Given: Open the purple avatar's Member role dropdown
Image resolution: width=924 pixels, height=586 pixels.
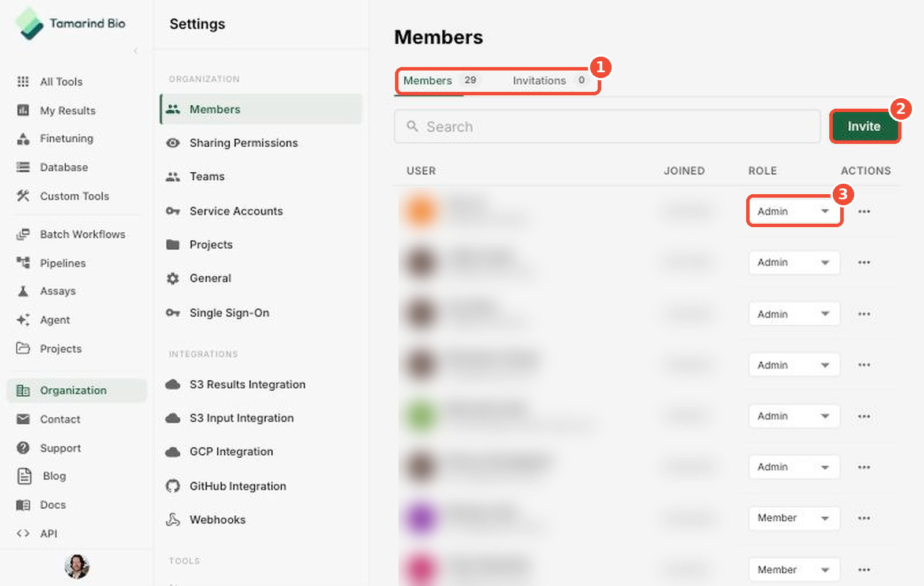Looking at the screenshot, I should pos(794,518).
